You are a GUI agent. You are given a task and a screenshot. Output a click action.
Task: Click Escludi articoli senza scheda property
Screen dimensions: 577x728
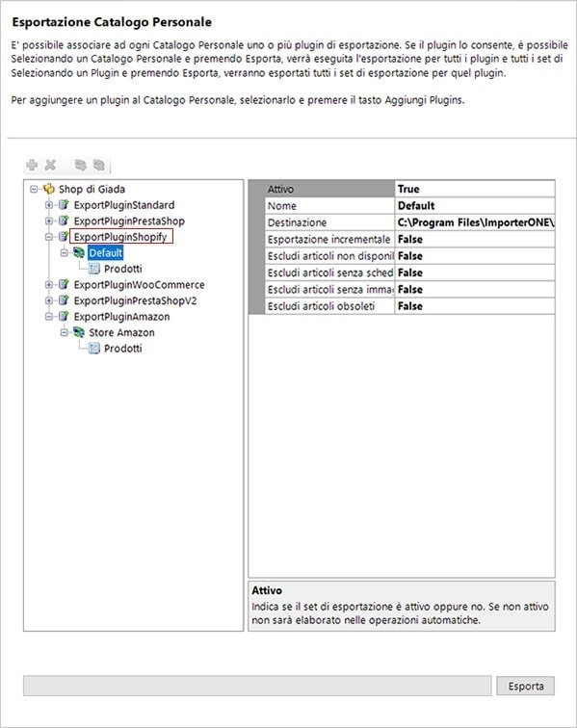point(329,273)
